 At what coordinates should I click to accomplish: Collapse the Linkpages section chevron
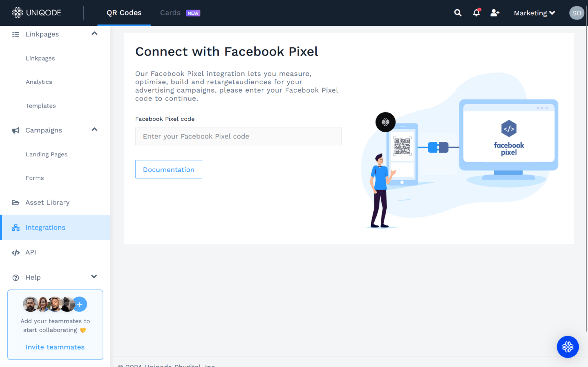point(94,33)
